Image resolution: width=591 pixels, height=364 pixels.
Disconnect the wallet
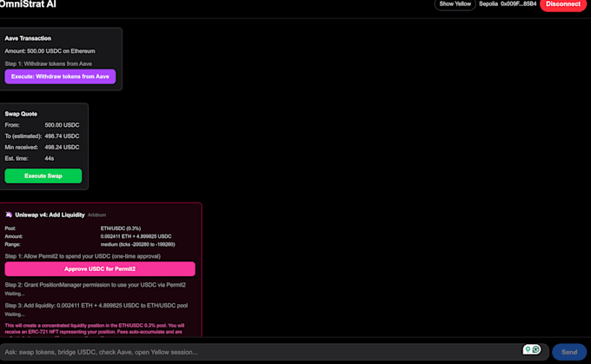coord(563,4)
